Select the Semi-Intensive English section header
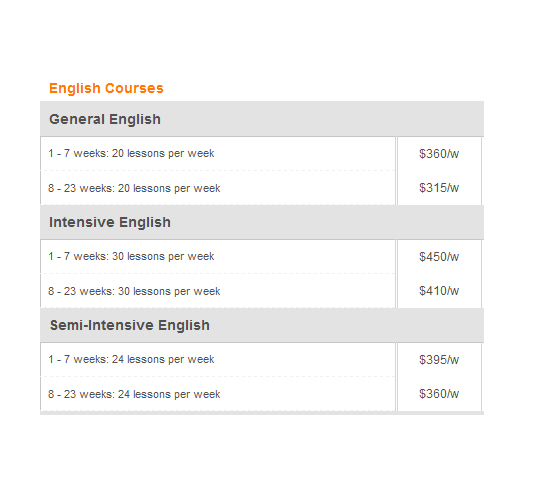The height and width of the screenshot is (500, 550). (x=262, y=325)
